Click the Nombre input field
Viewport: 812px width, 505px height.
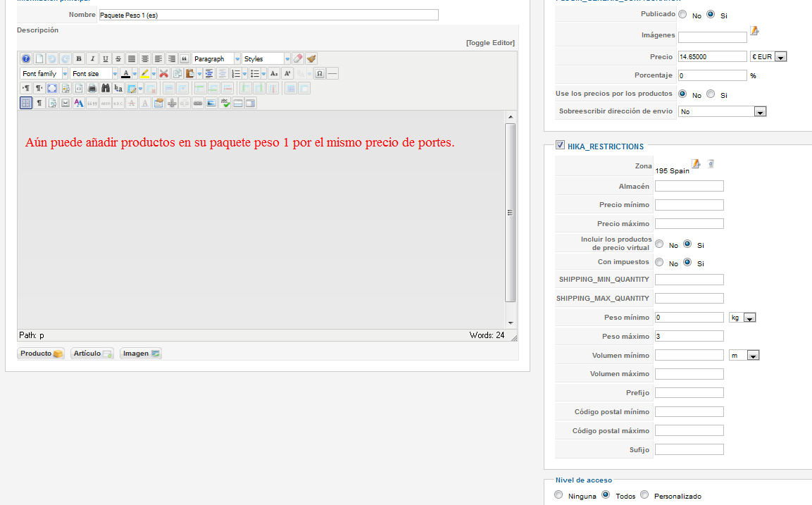269,15
